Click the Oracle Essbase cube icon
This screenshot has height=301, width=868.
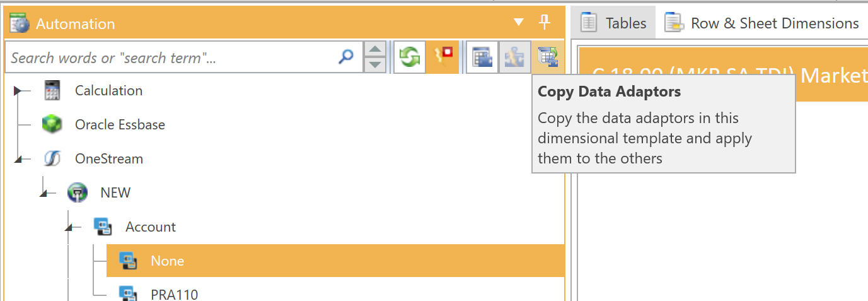click(52, 124)
